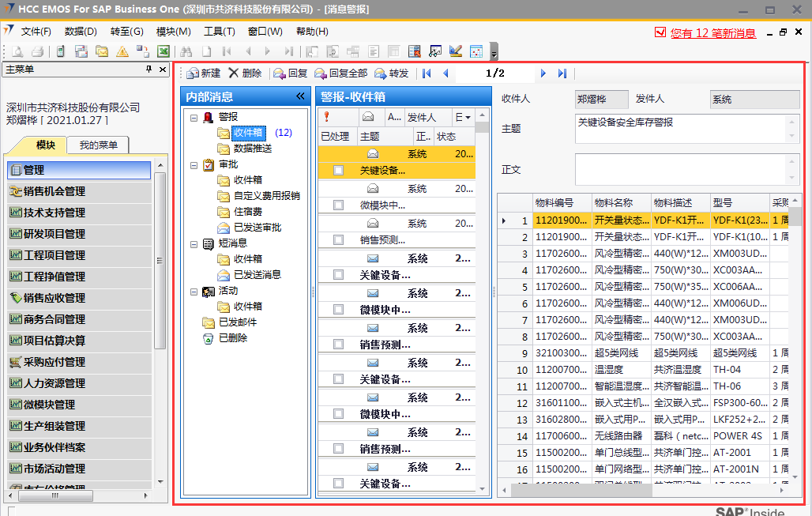Mark the first 销售预测 message as processed
This screenshot has width=812, height=516.
338,240
